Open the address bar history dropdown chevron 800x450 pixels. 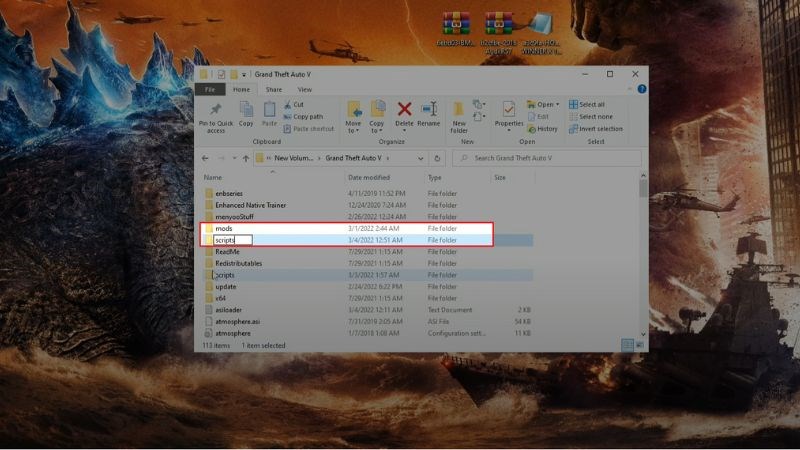(420, 158)
